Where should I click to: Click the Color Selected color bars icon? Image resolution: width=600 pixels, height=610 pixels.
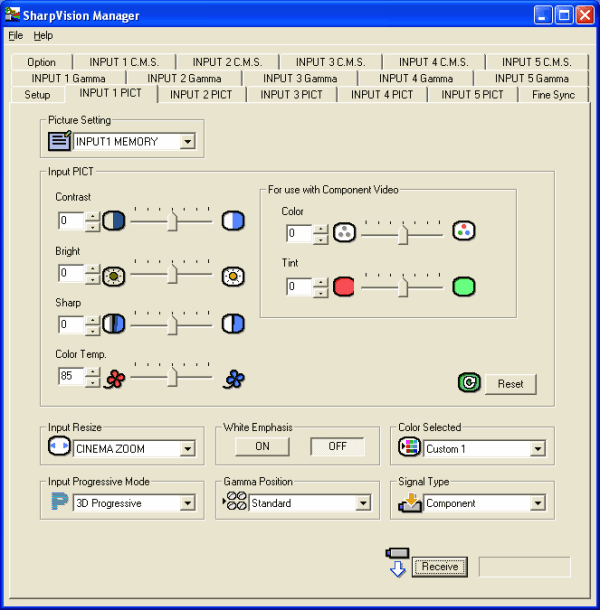pos(409,447)
